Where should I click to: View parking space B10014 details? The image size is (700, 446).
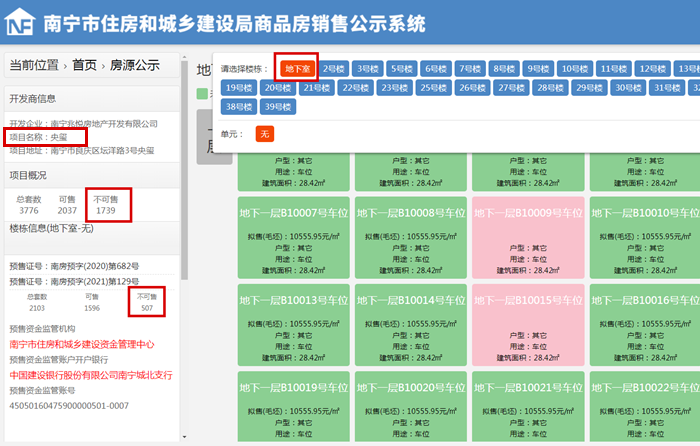click(411, 325)
